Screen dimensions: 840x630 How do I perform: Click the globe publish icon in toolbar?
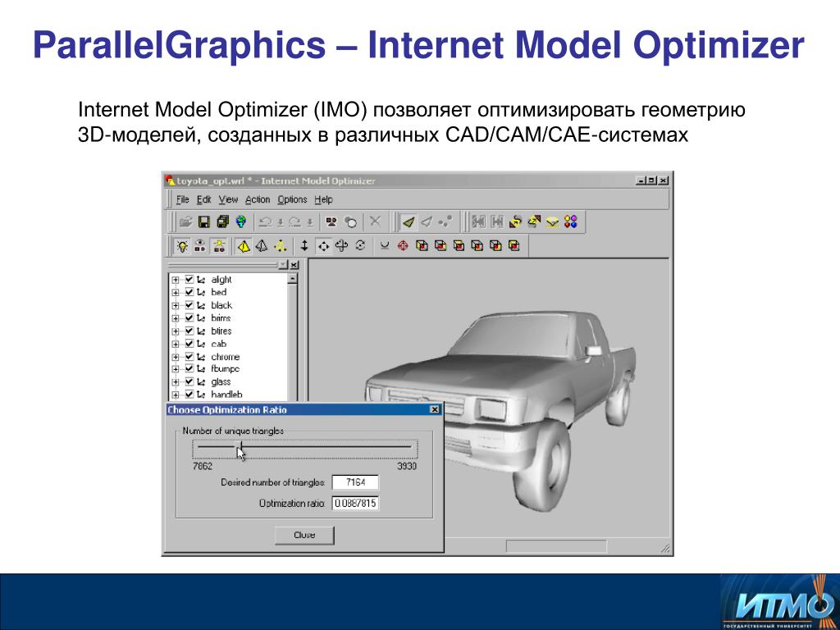(241, 221)
